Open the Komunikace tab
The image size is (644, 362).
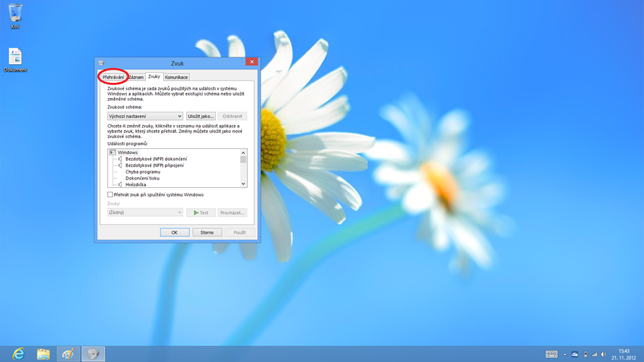176,77
